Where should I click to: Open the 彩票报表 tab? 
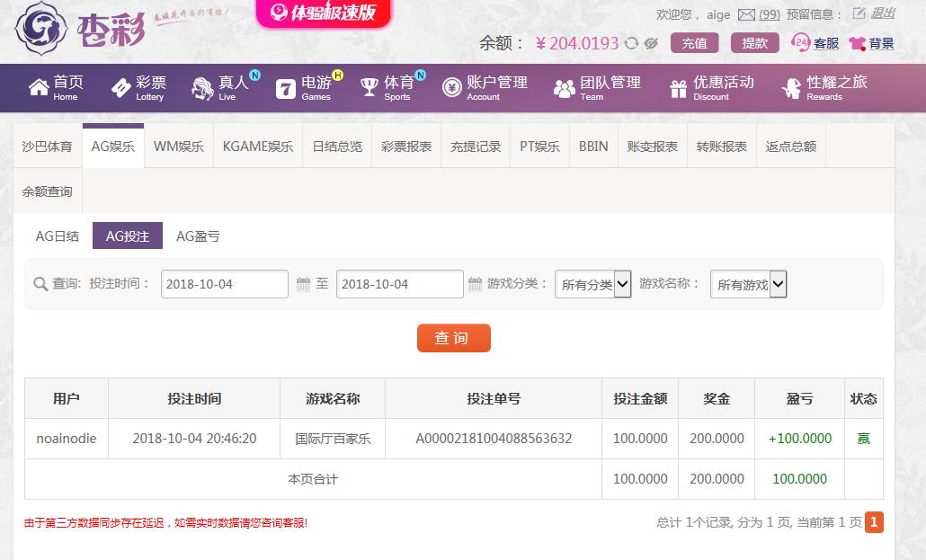pyautogui.click(x=406, y=147)
